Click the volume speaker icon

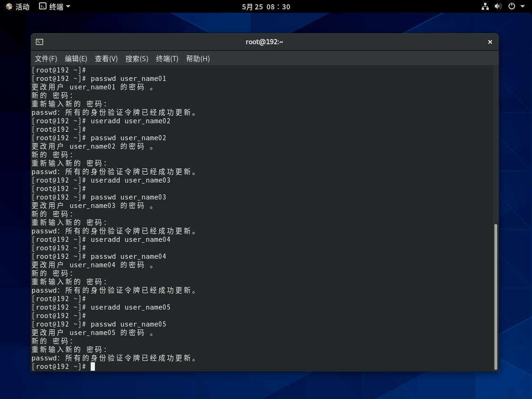coord(498,7)
